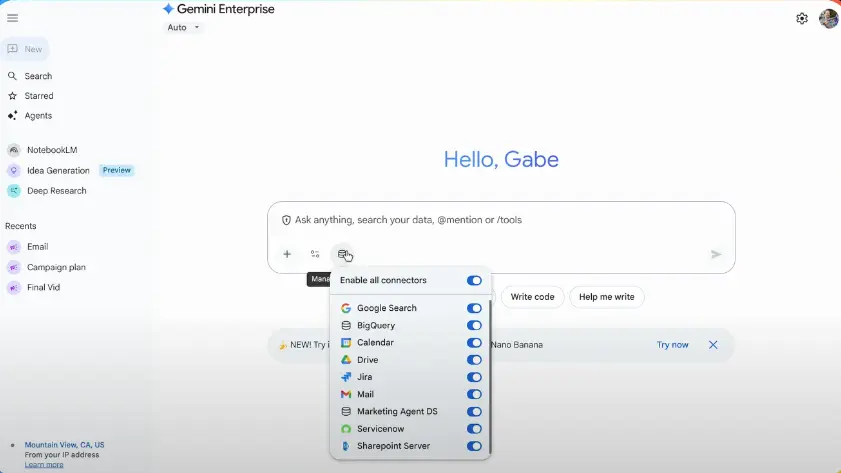Click the Idea Generation lightbulb icon
This screenshot has width=841, height=473.
tap(14, 171)
